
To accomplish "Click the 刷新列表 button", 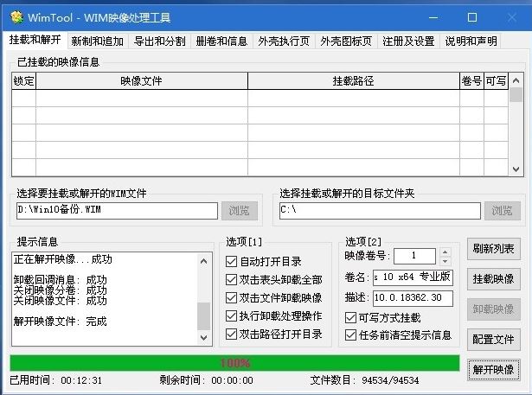I will (x=495, y=250).
